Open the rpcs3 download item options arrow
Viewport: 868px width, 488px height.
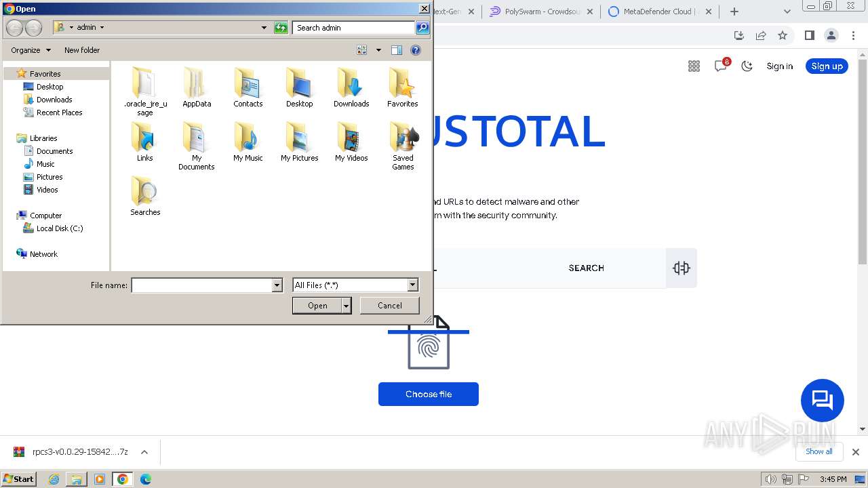144,452
